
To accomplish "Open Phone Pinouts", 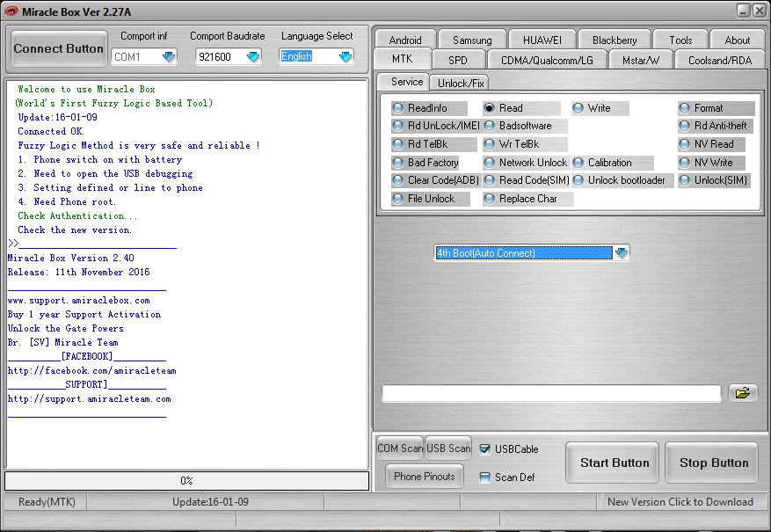I will tap(425, 477).
